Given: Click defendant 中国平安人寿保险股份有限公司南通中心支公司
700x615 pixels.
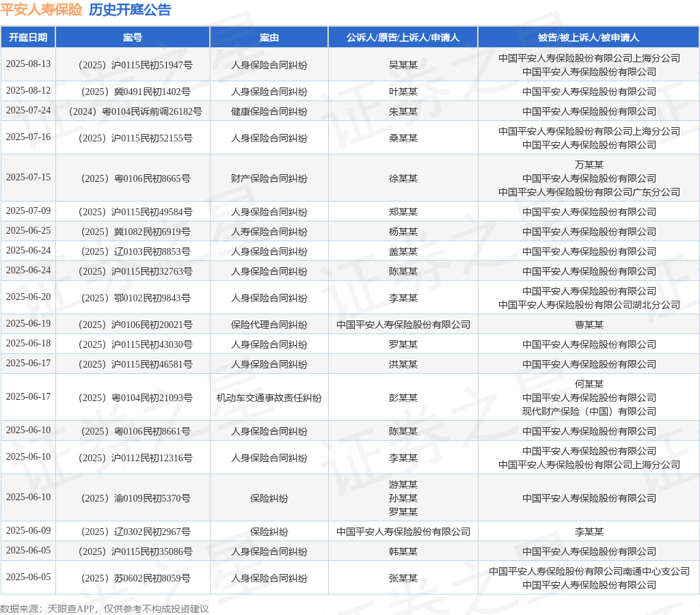Looking at the screenshot, I should point(589,571).
